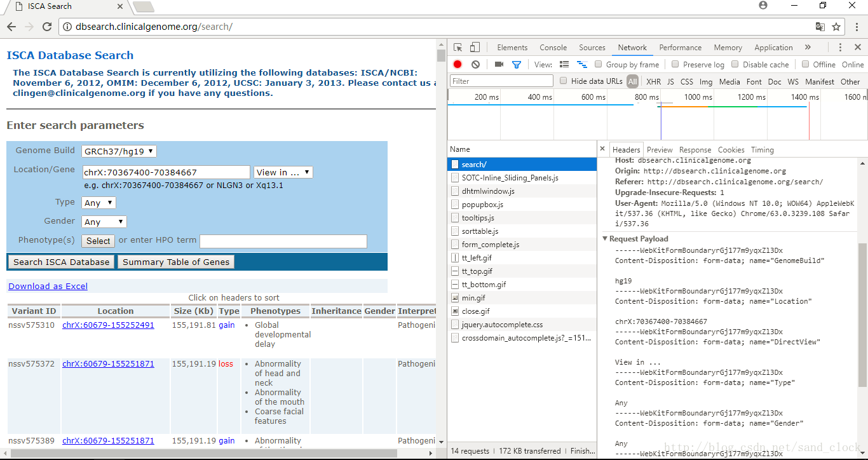Image resolution: width=868 pixels, height=460 pixels.
Task: Clear the network log icon
Action: click(x=475, y=64)
